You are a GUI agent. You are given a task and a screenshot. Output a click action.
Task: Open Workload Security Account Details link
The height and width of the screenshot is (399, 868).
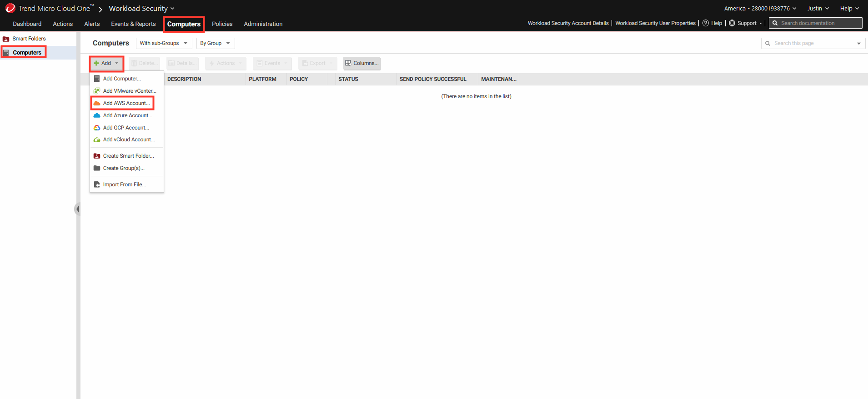[568, 23]
